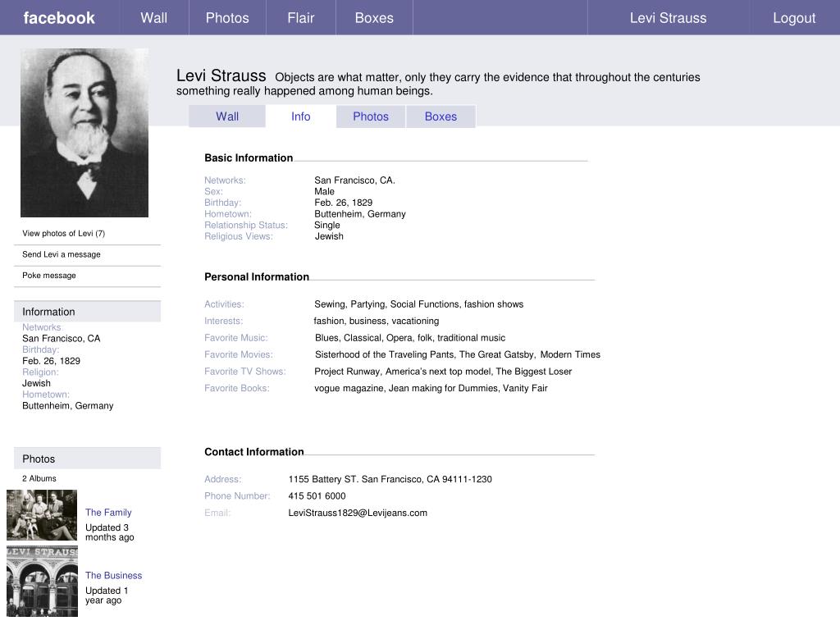Switch to the Boxes profile tab
Viewport: 840px width, 630px height.
(441, 116)
